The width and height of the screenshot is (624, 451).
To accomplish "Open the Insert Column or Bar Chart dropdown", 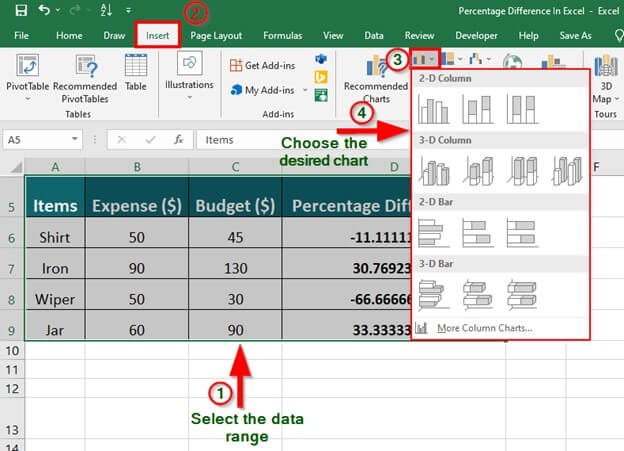I will pyautogui.click(x=425, y=59).
